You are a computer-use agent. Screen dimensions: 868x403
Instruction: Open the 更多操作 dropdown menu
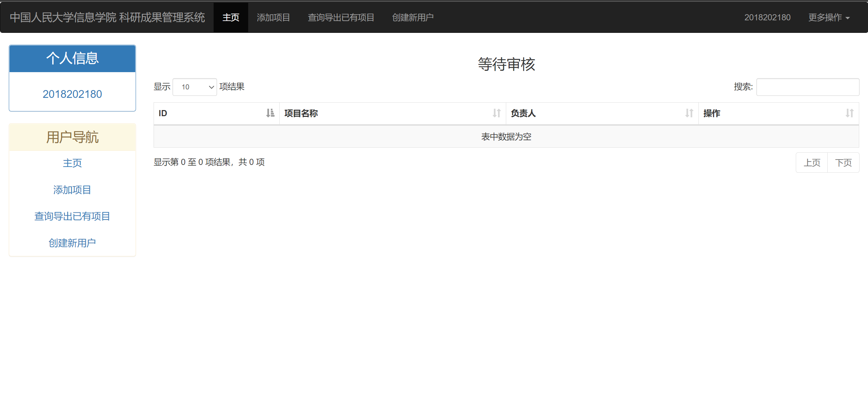click(829, 18)
